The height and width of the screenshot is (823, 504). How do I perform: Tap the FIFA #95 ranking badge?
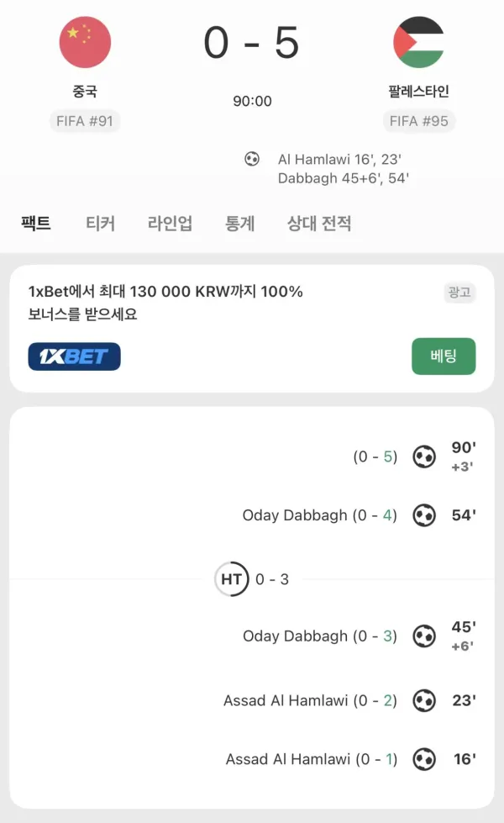click(x=419, y=121)
